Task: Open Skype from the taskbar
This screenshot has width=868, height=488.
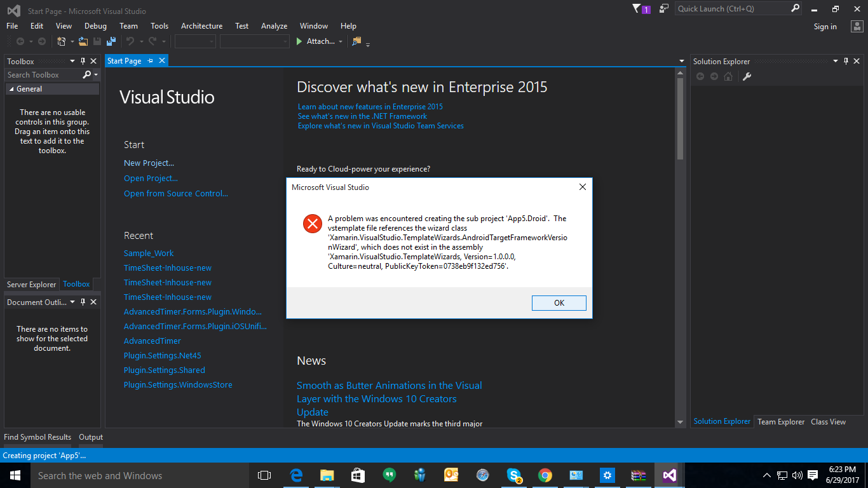Action: (513, 475)
